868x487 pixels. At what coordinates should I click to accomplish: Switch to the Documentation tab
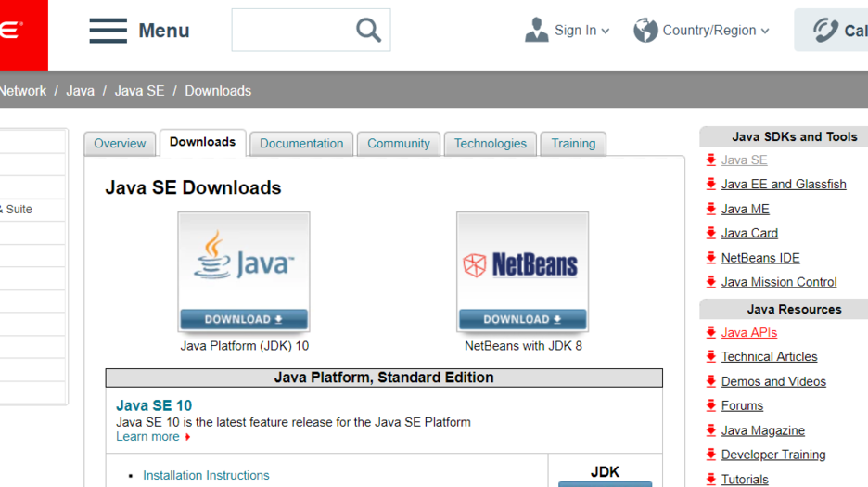(x=301, y=144)
